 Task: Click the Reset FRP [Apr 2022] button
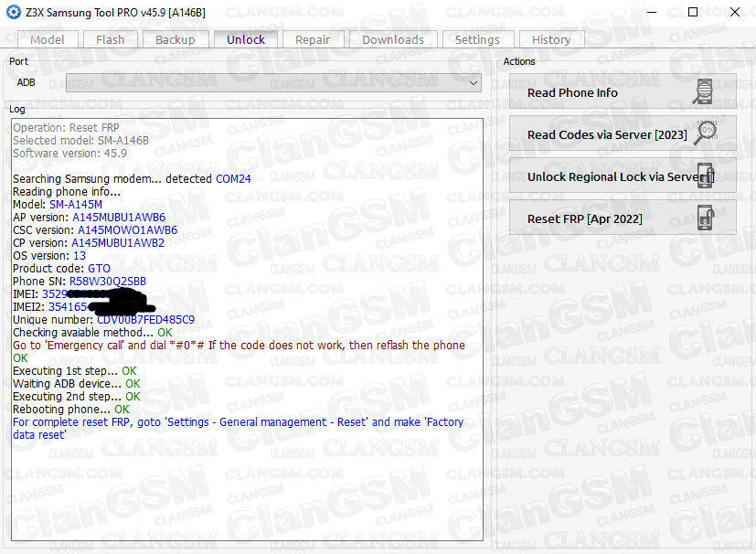point(623,218)
